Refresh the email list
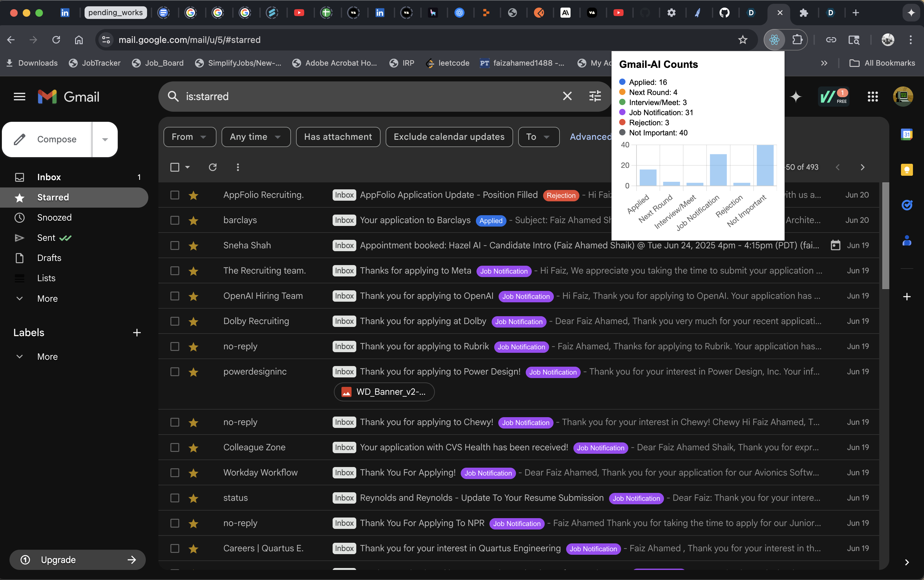 click(212, 167)
